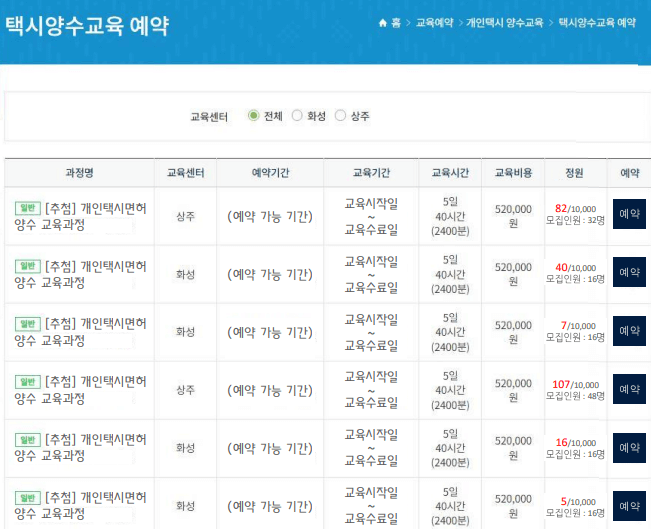Viewport: 651px width, 529px height.
Task: Click 모집인원 : 48명 text
Action: [x=575, y=396]
